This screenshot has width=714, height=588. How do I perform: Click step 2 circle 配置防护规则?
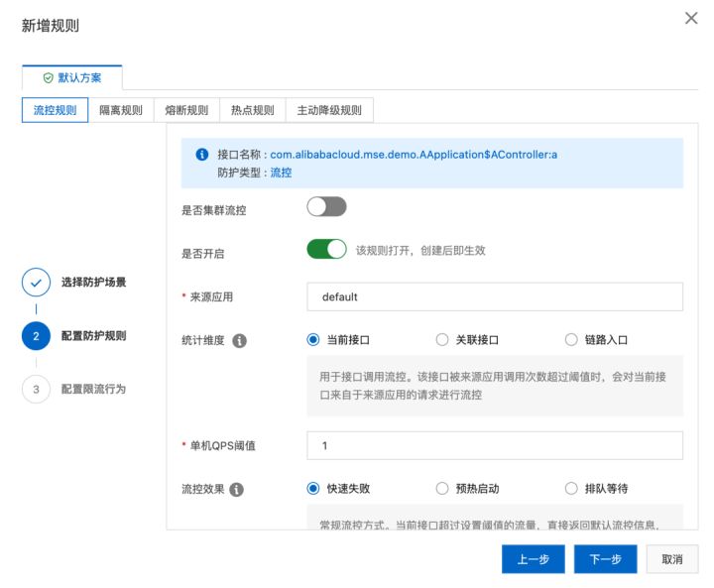pos(36,336)
